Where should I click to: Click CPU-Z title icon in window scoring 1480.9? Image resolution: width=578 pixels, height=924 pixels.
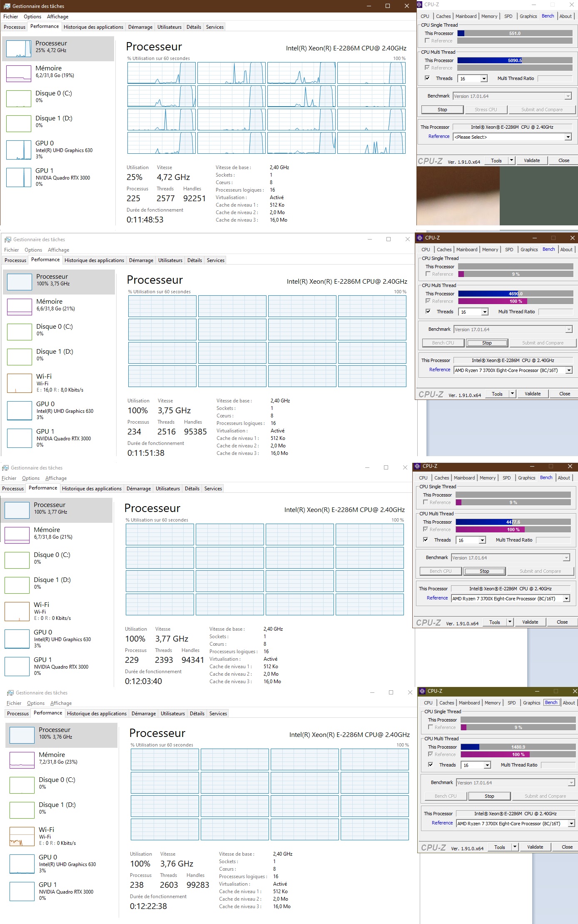tap(422, 691)
